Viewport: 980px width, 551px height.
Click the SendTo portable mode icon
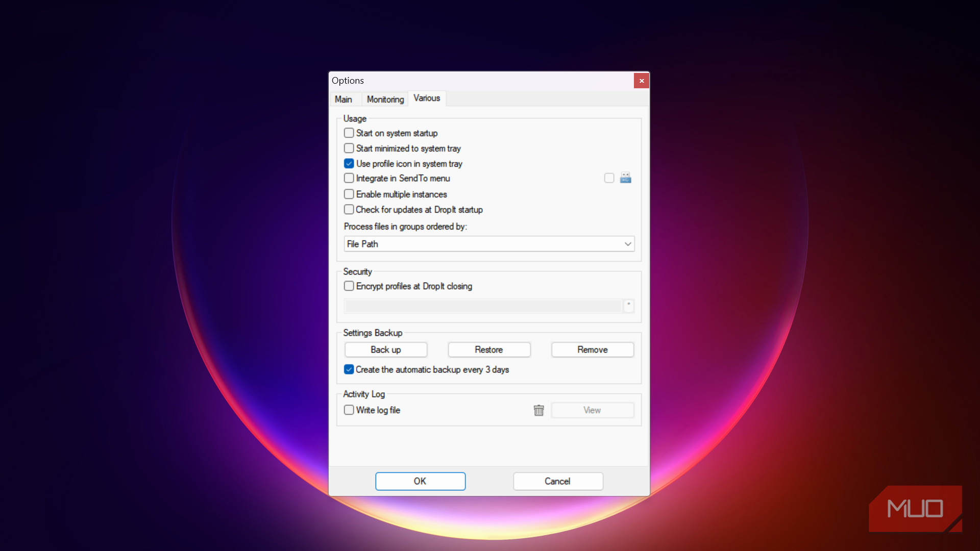(625, 178)
